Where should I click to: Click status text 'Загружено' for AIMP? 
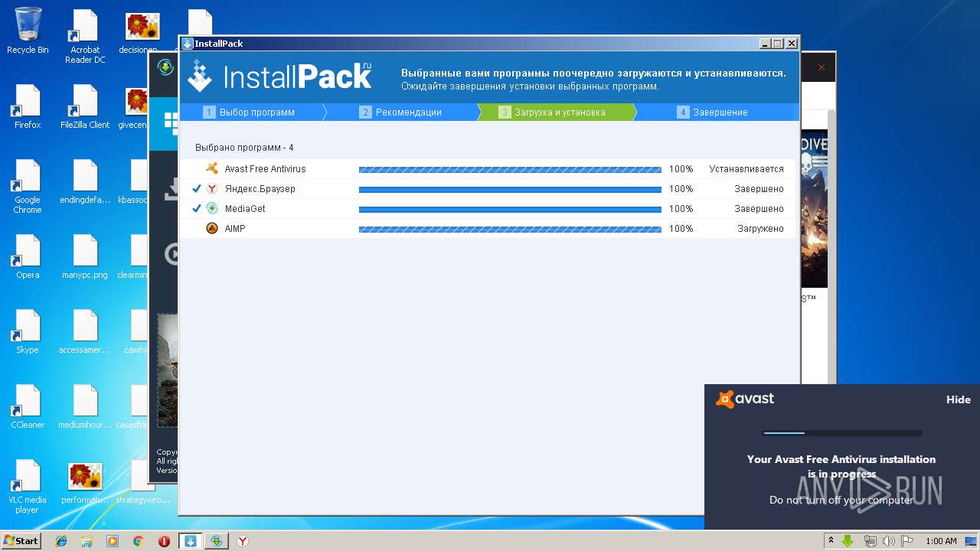tap(760, 229)
